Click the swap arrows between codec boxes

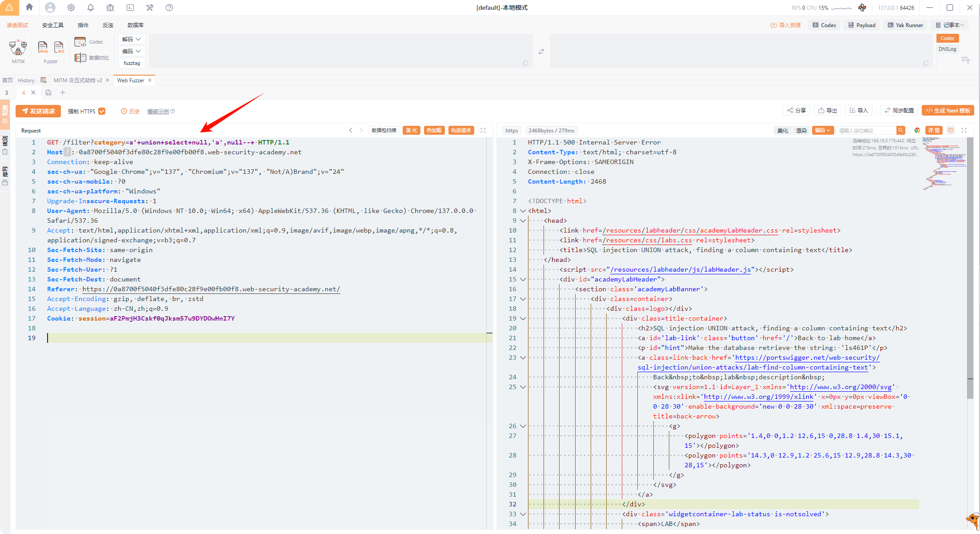point(541,52)
